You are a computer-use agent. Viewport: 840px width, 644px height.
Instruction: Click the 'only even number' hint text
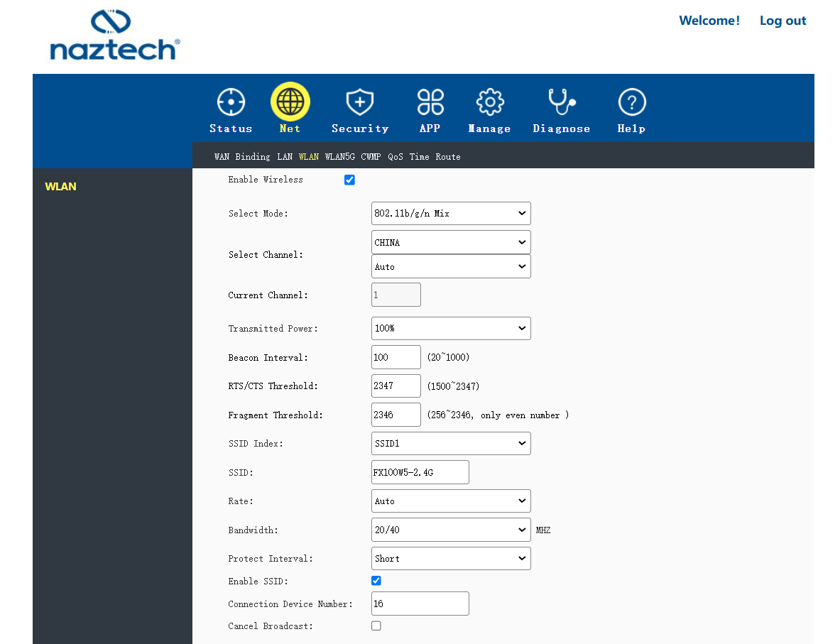pyautogui.click(x=520, y=415)
